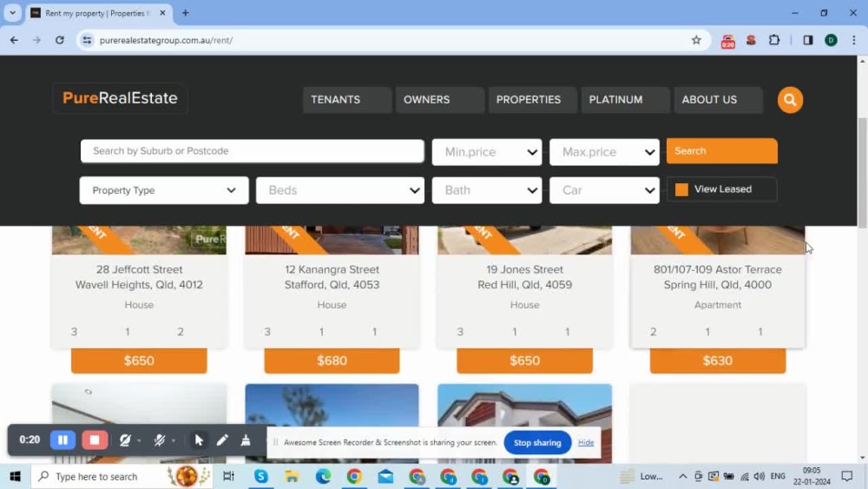Open Chrome three-dot menu
Viewport: 868px width, 489px height.
click(x=853, y=40)
